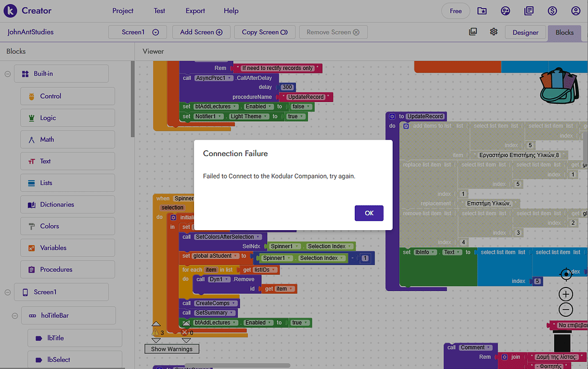This screenshot has width=588, height=369.
Task: Click the center workspace target icon
Action: [x=566, y=274]
